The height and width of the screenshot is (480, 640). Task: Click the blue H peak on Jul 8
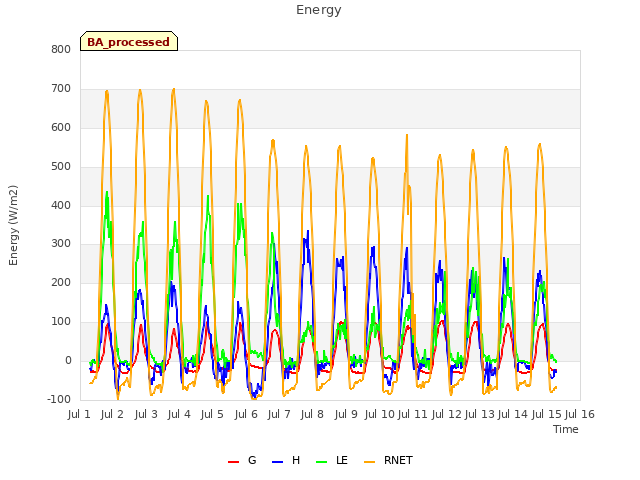pyautogui.click(x=308, y=231)
